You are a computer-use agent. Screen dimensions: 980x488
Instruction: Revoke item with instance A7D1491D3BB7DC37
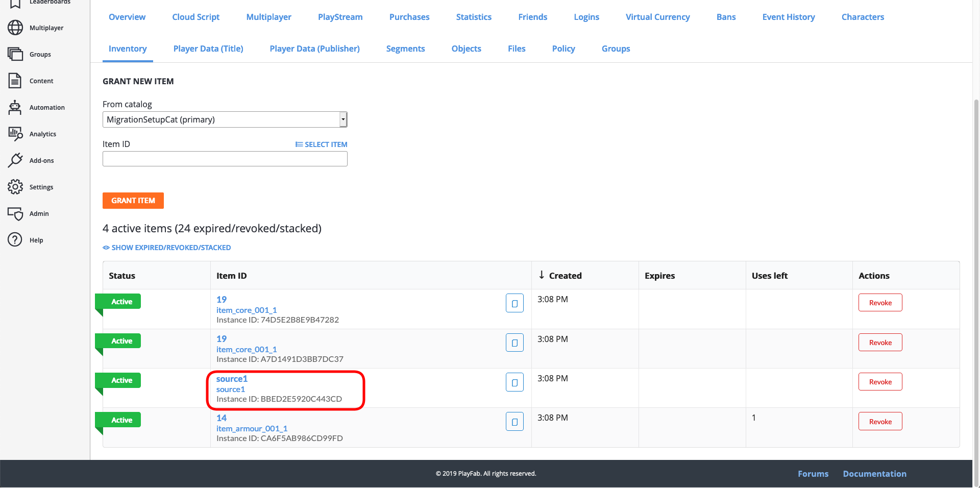[880, 343]
